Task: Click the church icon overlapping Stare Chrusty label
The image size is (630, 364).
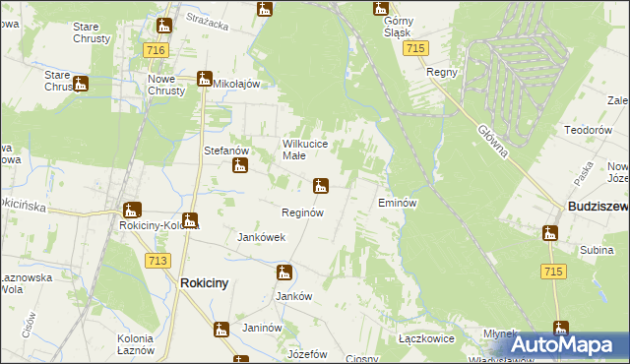Action: point(81,84)
